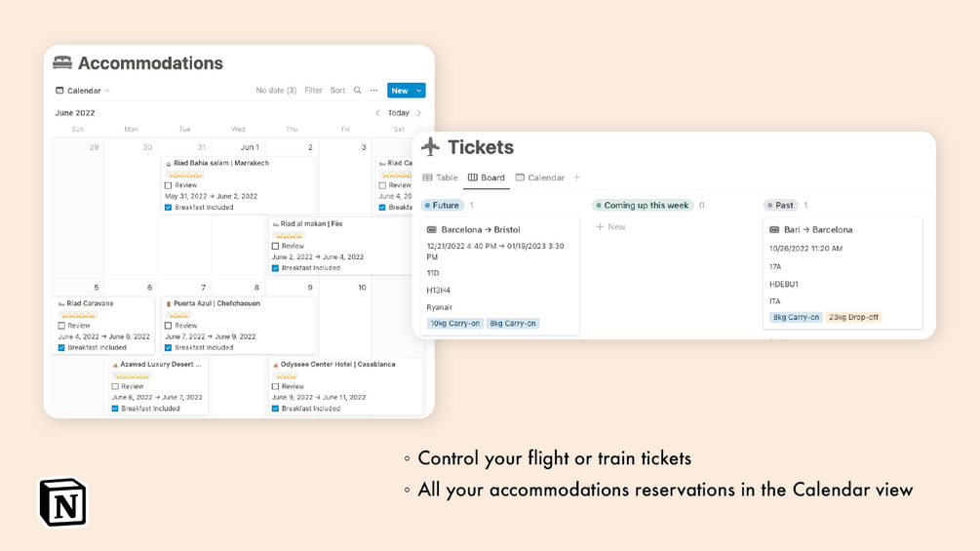Click the 23kg Drop-off tag
Image resolution: width=980 pixels, height=551 pixels.
point(853,317)
